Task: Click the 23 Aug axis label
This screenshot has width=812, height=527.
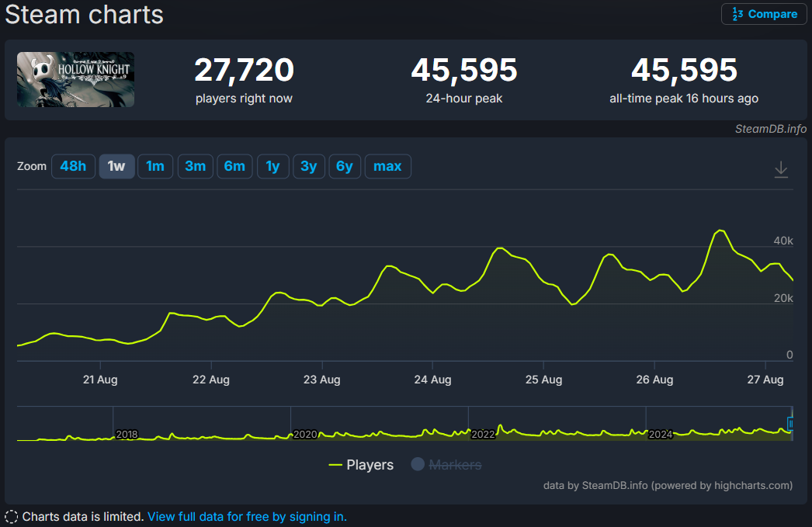Action: coord(322,380)
